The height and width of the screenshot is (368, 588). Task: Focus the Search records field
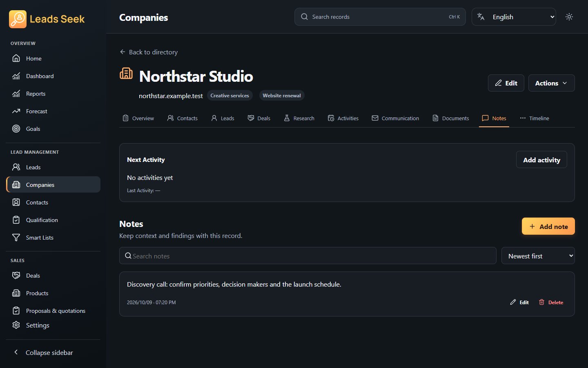point(380,17)
